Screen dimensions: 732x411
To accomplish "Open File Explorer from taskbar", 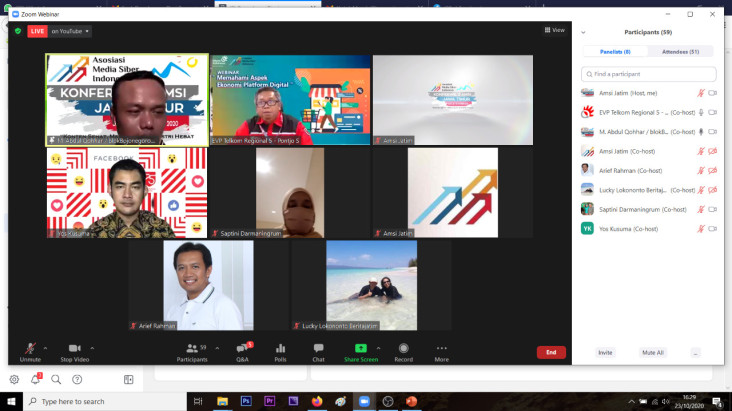I will tap(222, 402).
